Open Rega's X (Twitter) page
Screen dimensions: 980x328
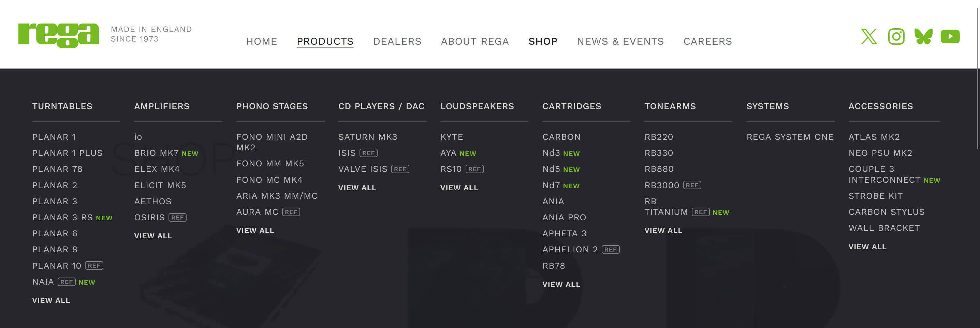(x=869, y=36)
